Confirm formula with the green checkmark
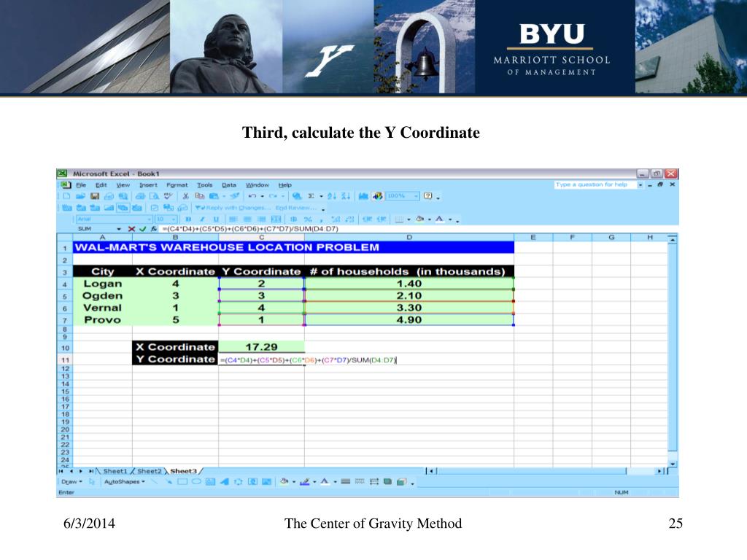Image resolution: width=747 pixels, height=560 pixels. point(142,229)
